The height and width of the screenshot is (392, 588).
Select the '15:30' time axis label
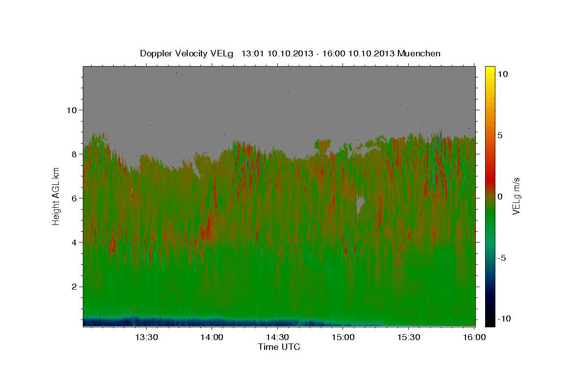tap(409, 337)
